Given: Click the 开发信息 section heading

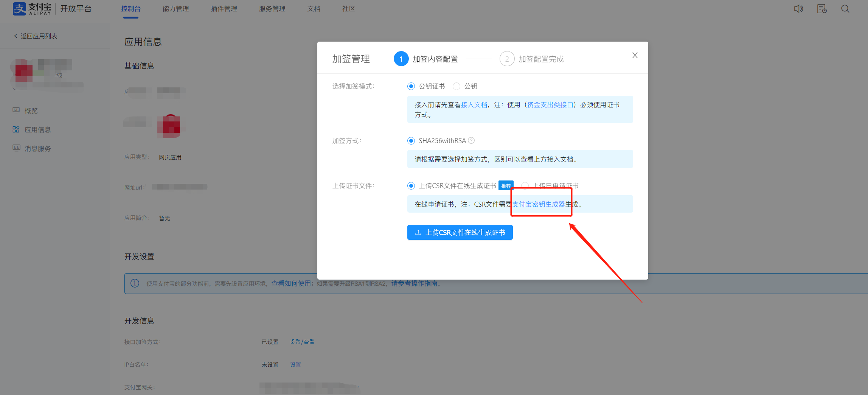Looking at the screenshot, I should [x=140, y=321].
